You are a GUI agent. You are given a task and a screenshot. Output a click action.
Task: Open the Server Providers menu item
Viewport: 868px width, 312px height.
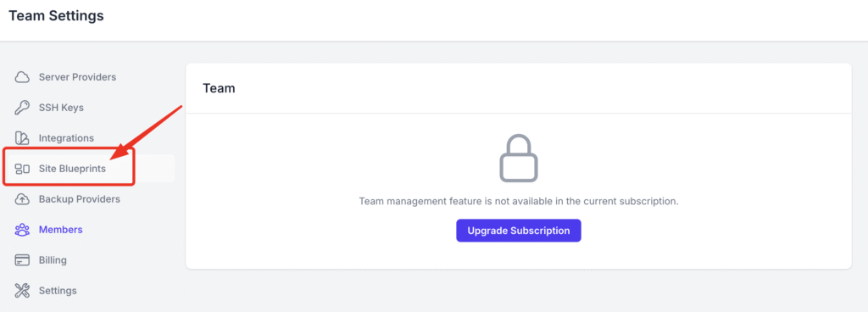coord(77,77)
